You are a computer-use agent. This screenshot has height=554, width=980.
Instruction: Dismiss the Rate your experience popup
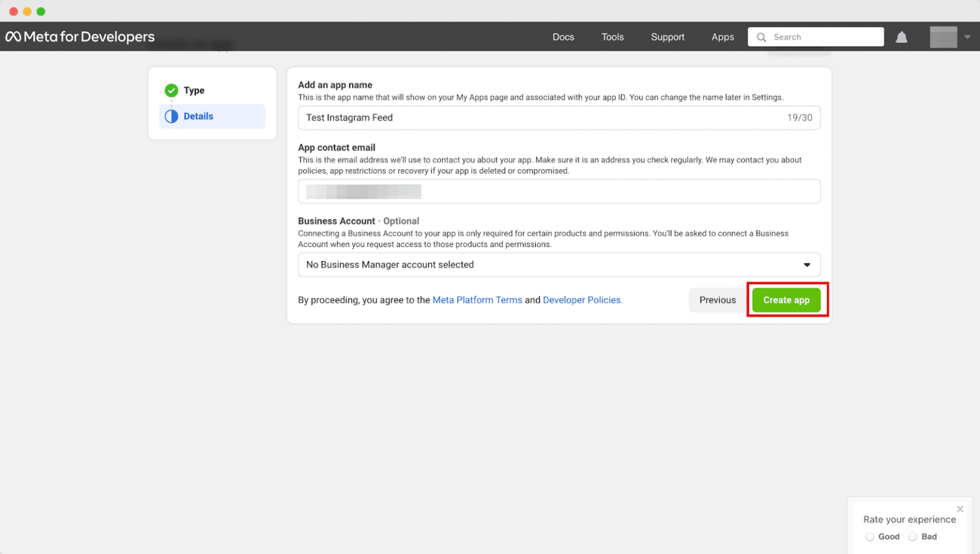tap(960, 509)
